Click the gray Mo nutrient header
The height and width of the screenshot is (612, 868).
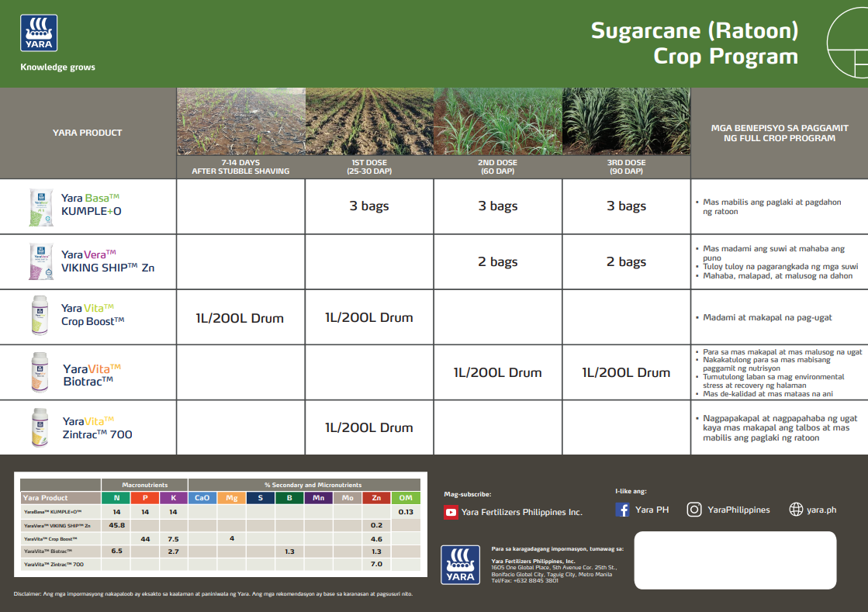pos(347,497)
